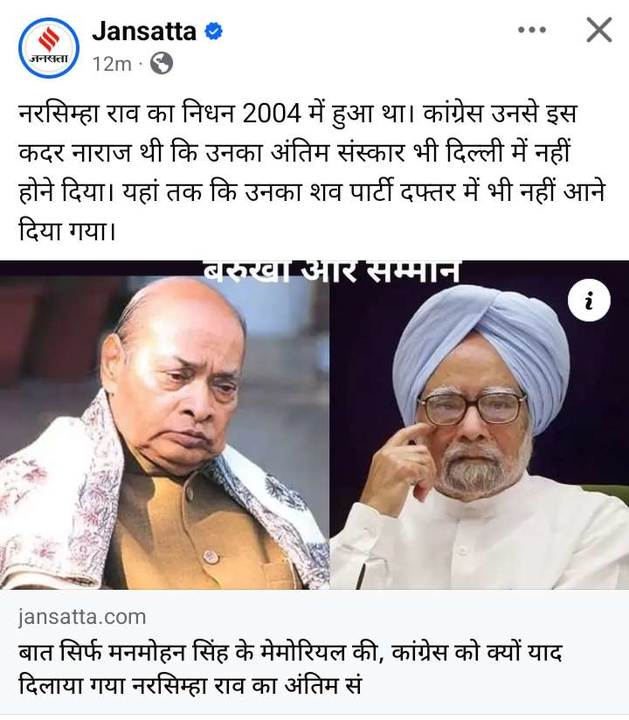Click the second line of the article headline

click(190, 686)
